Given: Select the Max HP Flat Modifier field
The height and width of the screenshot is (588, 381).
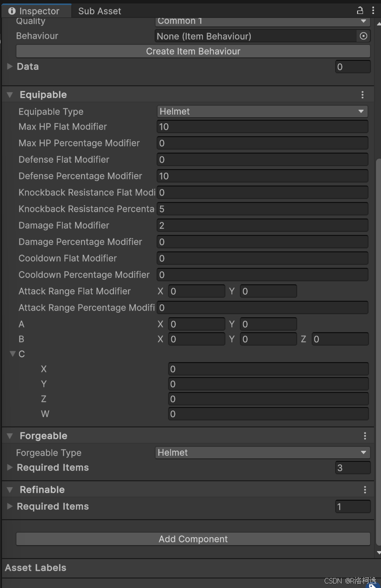Looking at the screenshot, I should (262, 127).
